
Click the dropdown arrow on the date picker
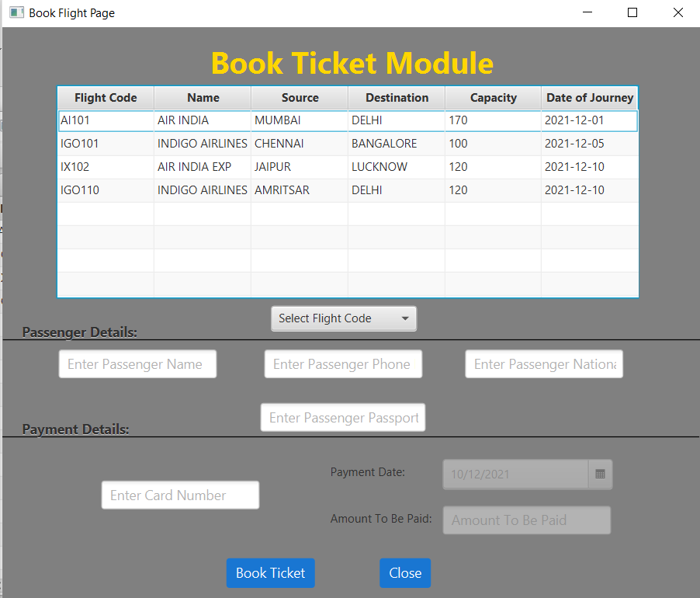[x=601, y=474]
